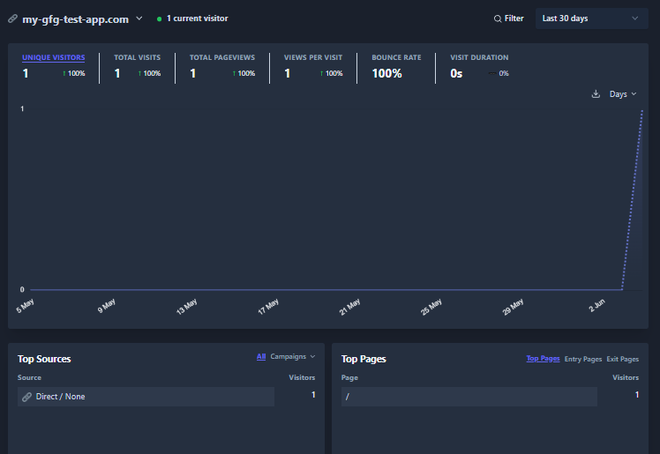
Task: Click the 5 May axis label
Action: [x=25, y=306]
